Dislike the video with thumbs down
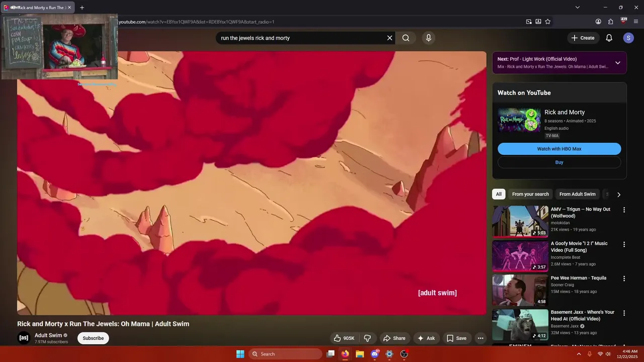 (367, 338)
